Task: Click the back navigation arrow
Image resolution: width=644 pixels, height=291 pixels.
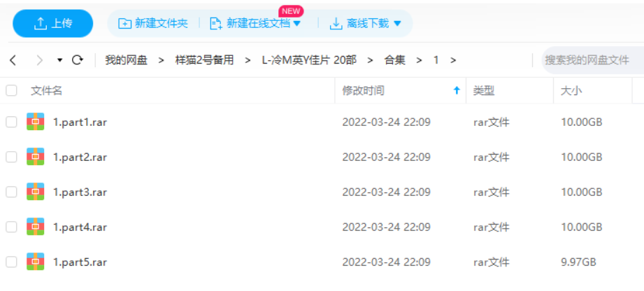Action: pos(13,60)
